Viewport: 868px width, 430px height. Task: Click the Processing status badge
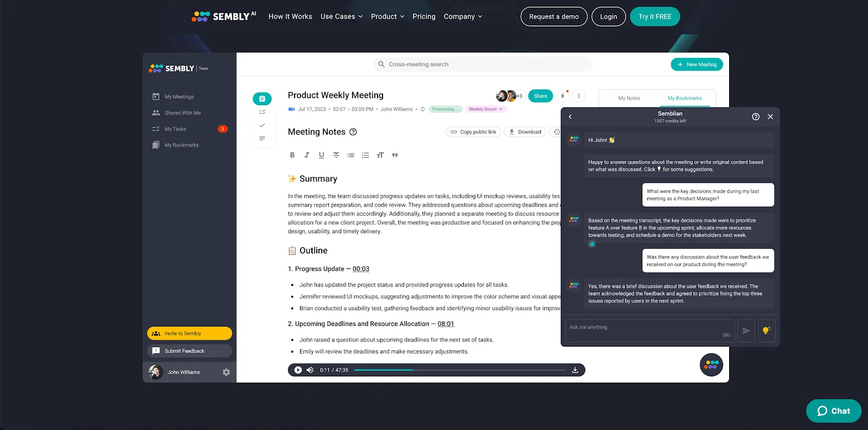point(445,109)
